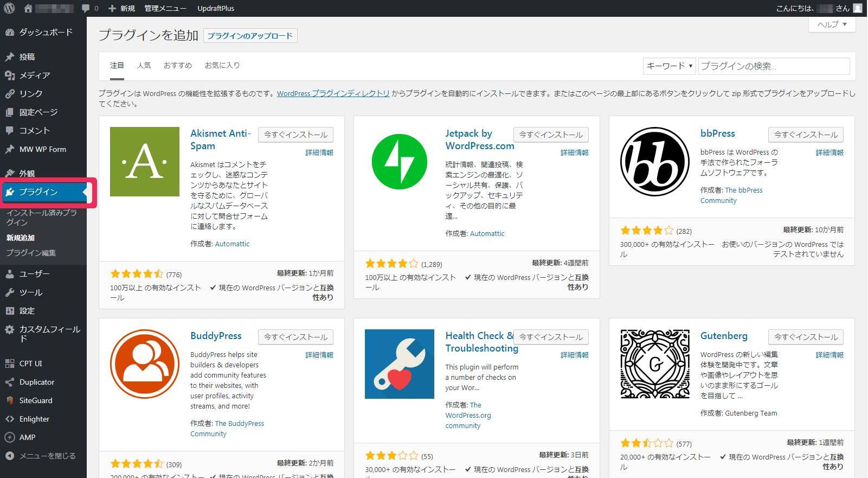Open the bbPress logo thumbnail

(x=655, y=162)
